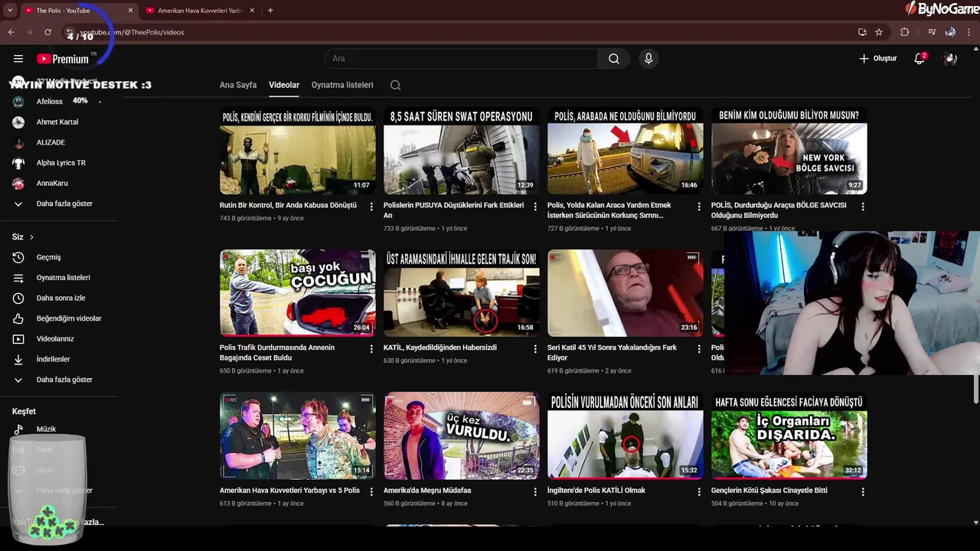Open the YouTube hamburger guide menu
980x551 pixels.
18,59
